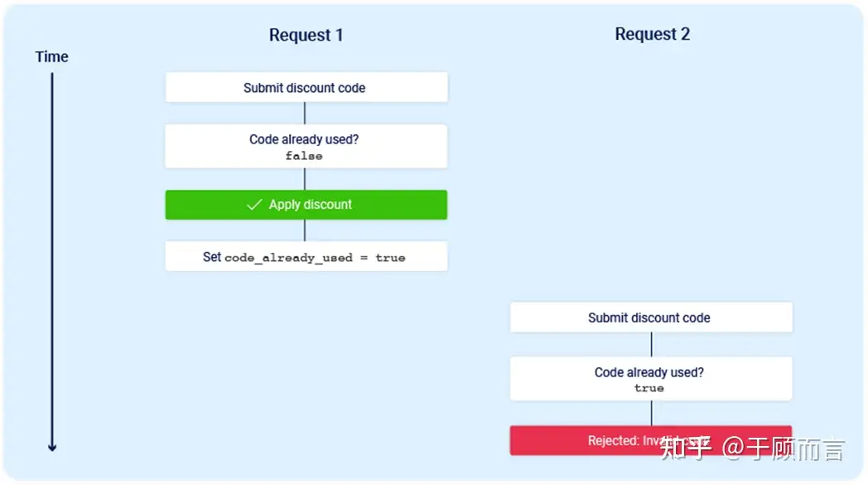Click the Zhihu watermark logo text
The width and height of the screenshot is (868, 485).
click(x=686, y=448)
